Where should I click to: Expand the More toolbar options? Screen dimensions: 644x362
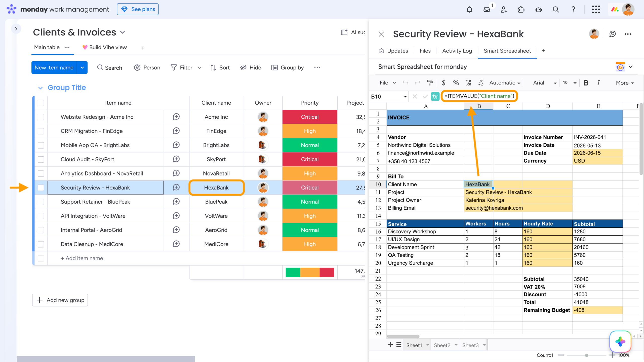(x=625, y=83)
